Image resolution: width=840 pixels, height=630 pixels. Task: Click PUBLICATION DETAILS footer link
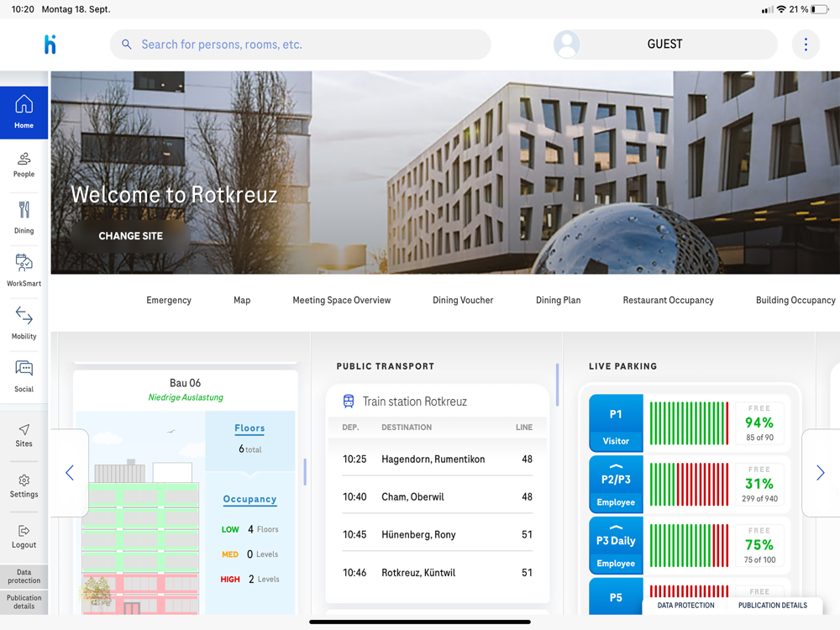773,606
